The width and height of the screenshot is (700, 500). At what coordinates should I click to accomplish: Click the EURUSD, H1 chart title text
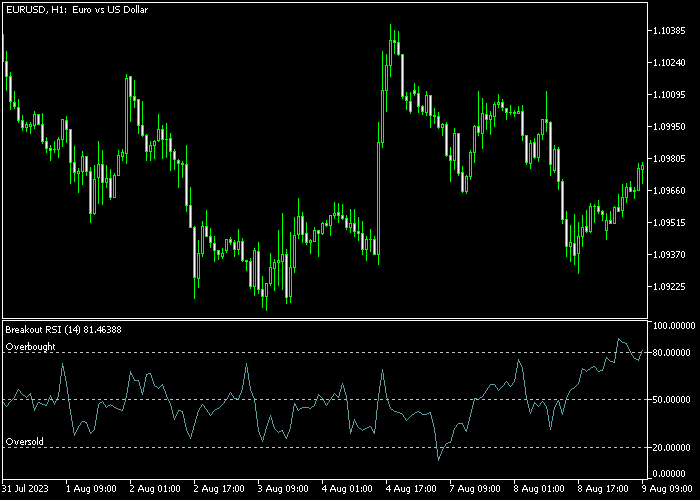coord(77,9)
